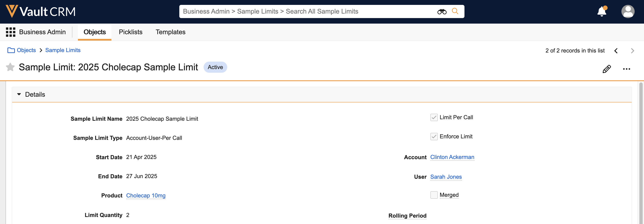Screen dimensions: 644x224
Task: Open the Sarah Jones user link
Action: click(x=446, y=177)
